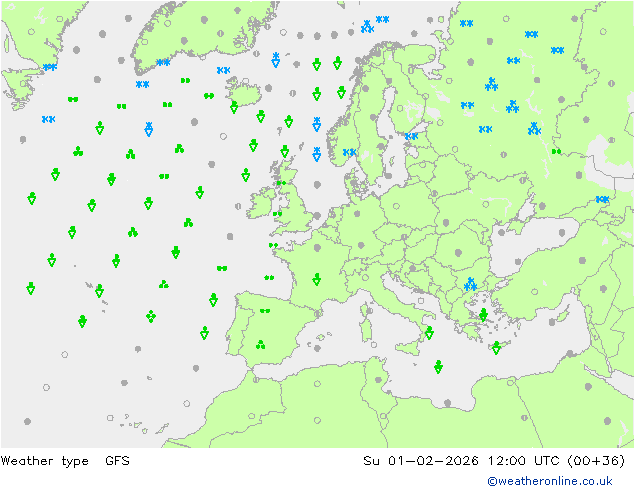Select the grey cloud dot on Libya's coast
The image size is (634, 490).
tap(448, 403)
